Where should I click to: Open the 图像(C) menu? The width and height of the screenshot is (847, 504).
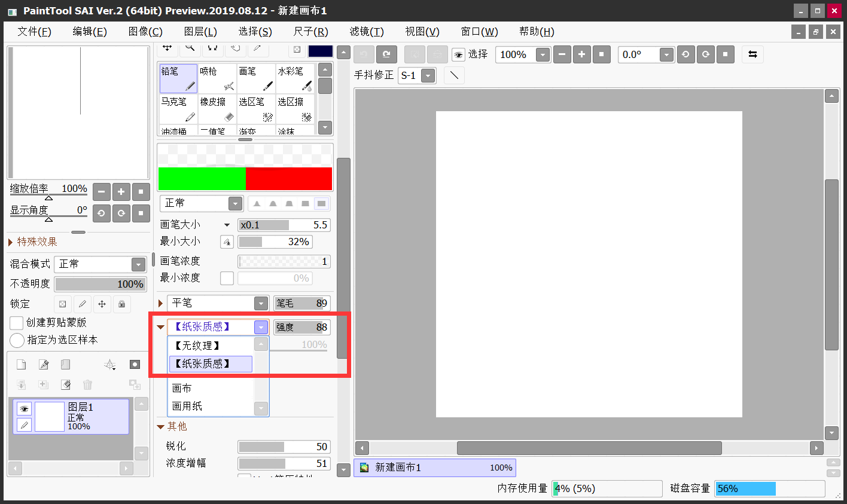(145, 32)
